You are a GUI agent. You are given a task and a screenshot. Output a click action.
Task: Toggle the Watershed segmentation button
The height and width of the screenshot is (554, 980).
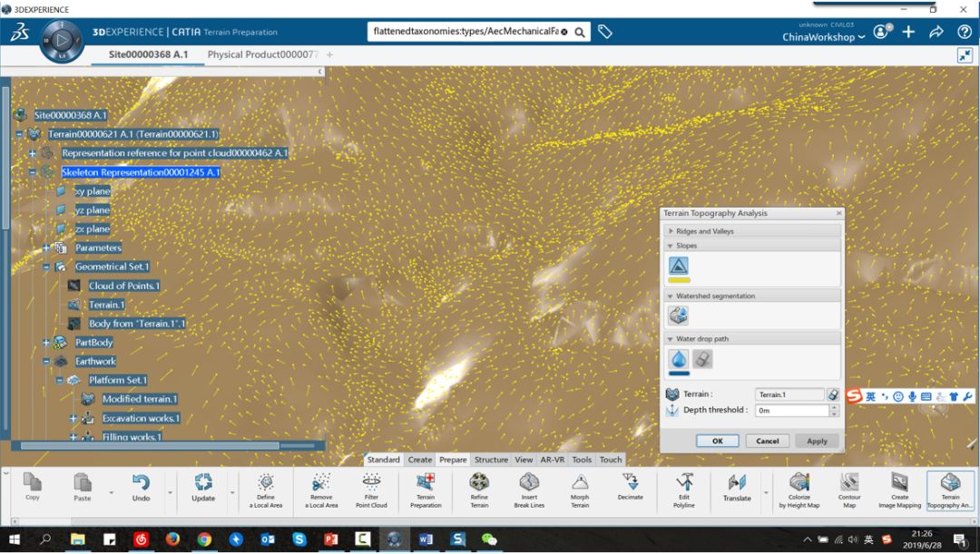(679, 315)
